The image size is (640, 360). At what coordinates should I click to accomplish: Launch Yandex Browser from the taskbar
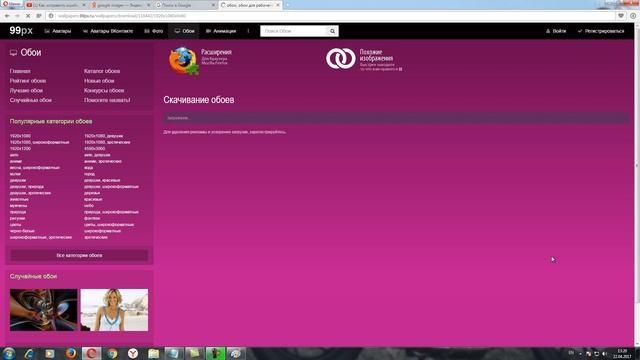(x=133, y=353)
